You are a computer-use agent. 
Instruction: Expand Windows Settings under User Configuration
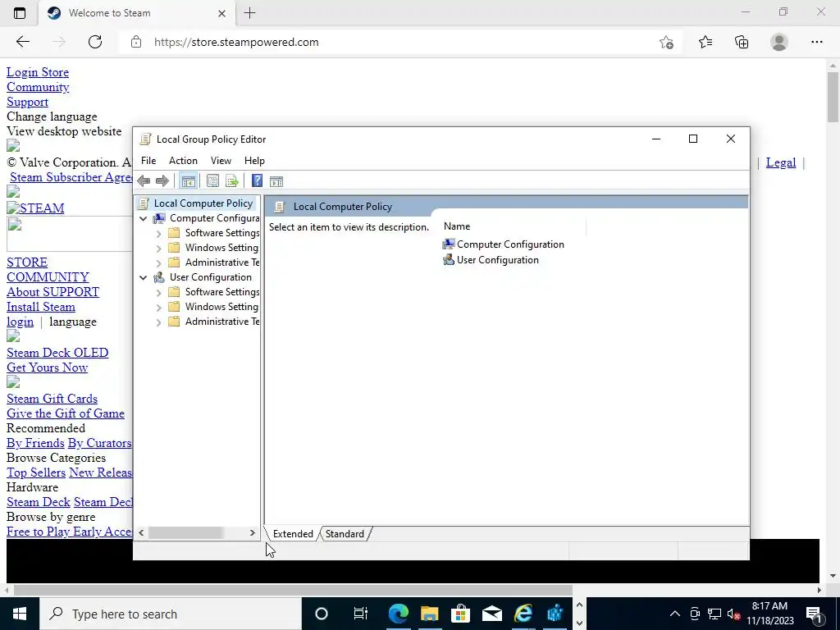coord(158,308)
